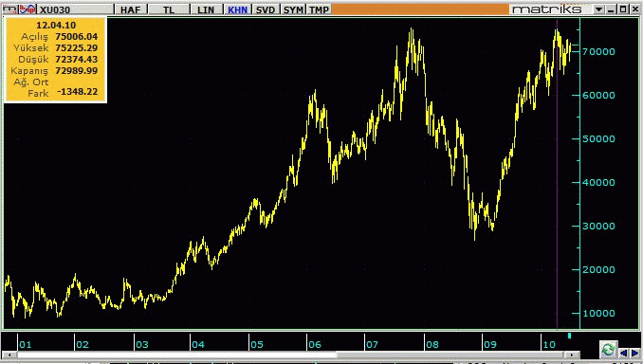Click the '05' year label on the time axis

[x=257, y=344]
